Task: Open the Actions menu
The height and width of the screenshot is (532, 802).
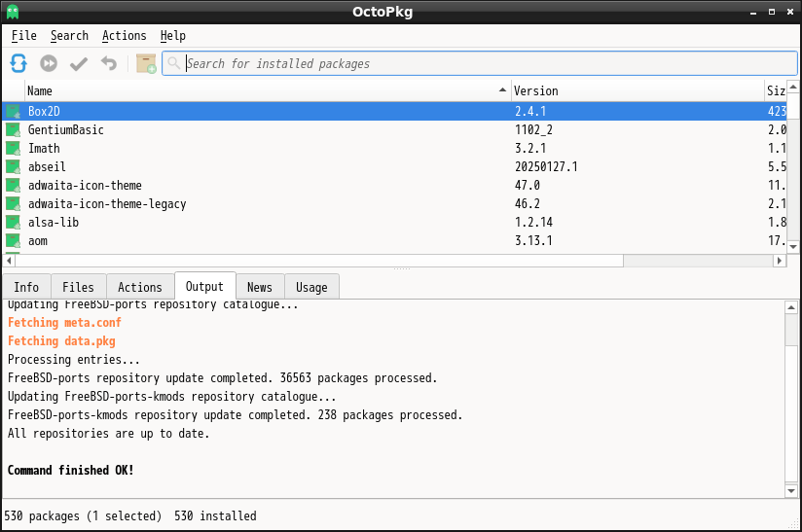Action: point(125,36)
